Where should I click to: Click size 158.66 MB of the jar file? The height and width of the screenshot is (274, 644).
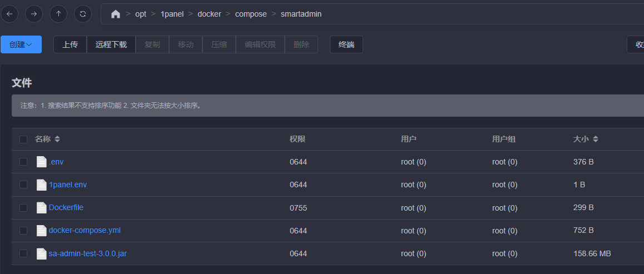click(x=592, y=254)
